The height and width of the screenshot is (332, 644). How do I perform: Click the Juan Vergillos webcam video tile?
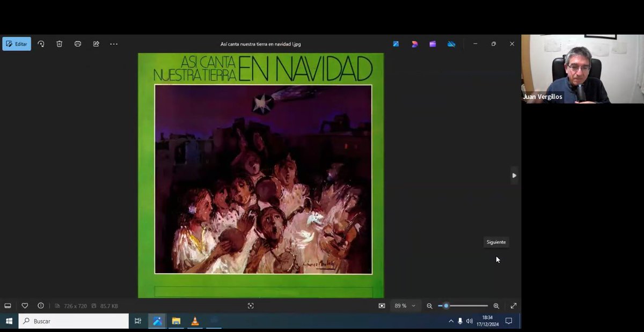click(x=583, y=69)
